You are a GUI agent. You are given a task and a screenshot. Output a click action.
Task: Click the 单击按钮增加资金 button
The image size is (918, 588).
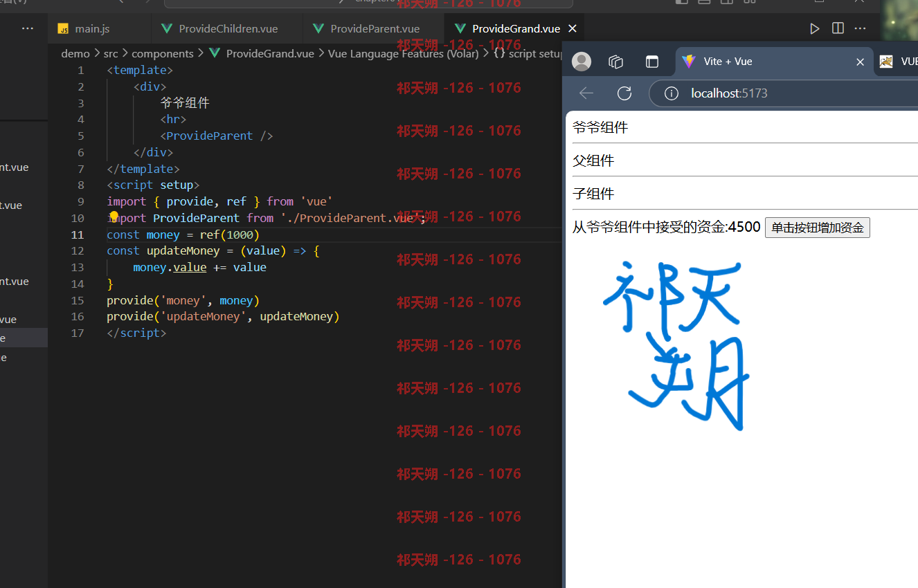pyautogui.click(x=818, y=228)
